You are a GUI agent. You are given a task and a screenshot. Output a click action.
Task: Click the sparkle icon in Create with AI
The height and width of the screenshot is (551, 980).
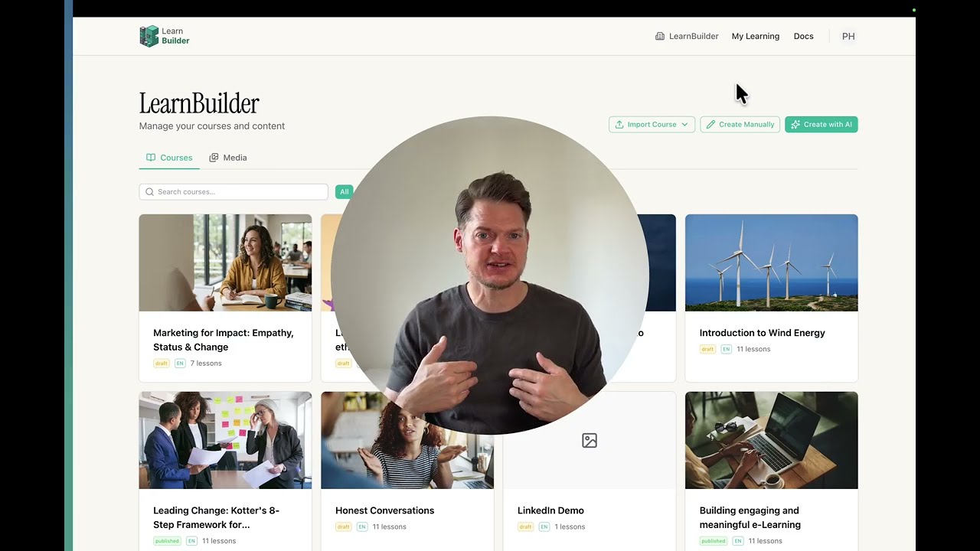(795, 124)
